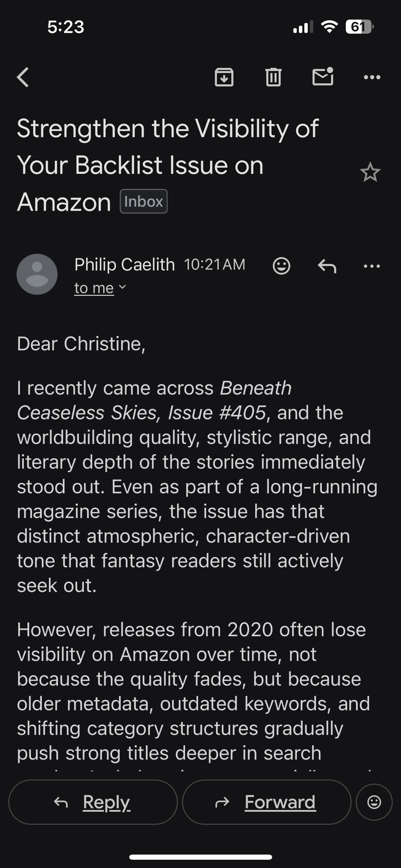
Task: Tap the battery indicator in status bar
Action: pos(359,27)
